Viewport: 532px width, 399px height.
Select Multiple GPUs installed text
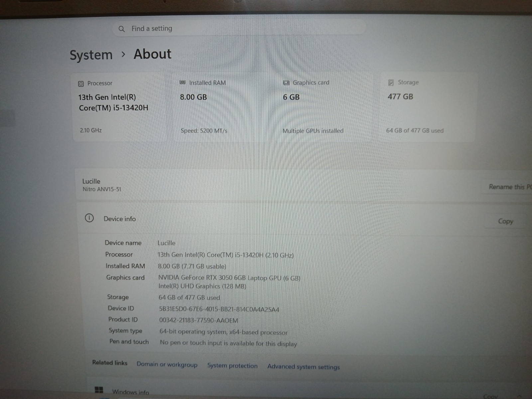(313, 131)
